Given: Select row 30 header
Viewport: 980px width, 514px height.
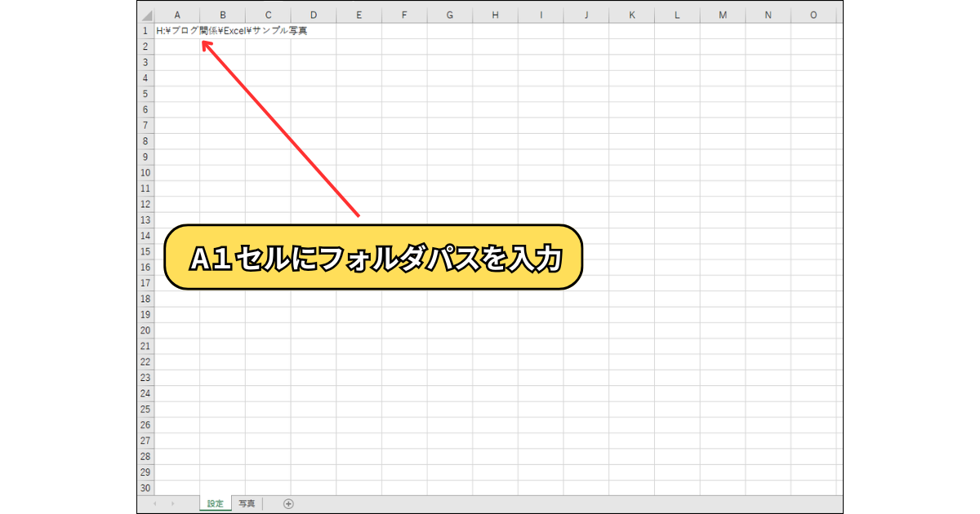Looking at the screenshot, I should click(145, 488).
